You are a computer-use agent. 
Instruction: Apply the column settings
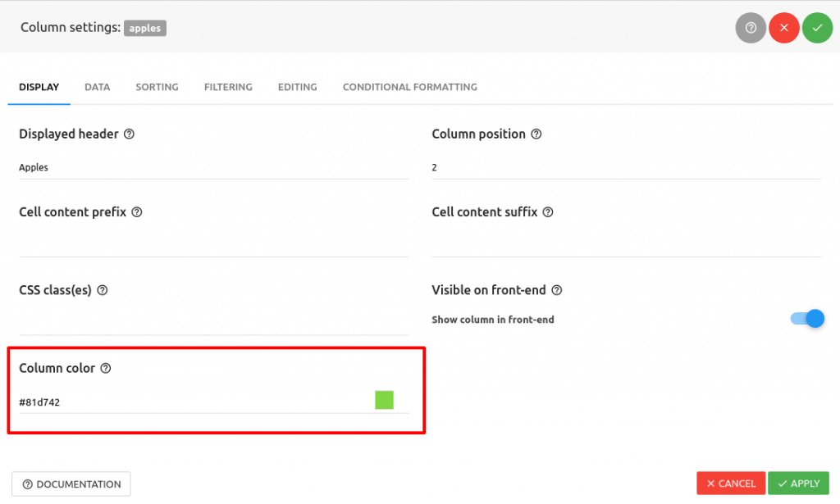click(798, 484)
